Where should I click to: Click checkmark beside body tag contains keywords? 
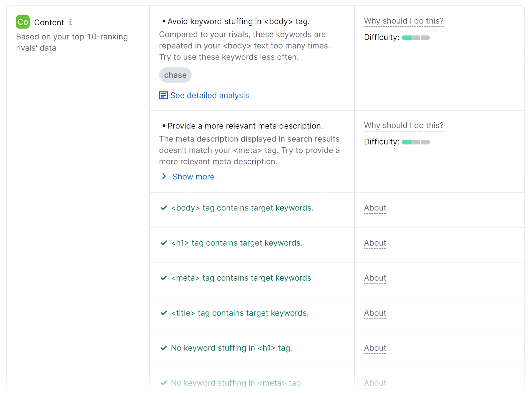(164, 208)
